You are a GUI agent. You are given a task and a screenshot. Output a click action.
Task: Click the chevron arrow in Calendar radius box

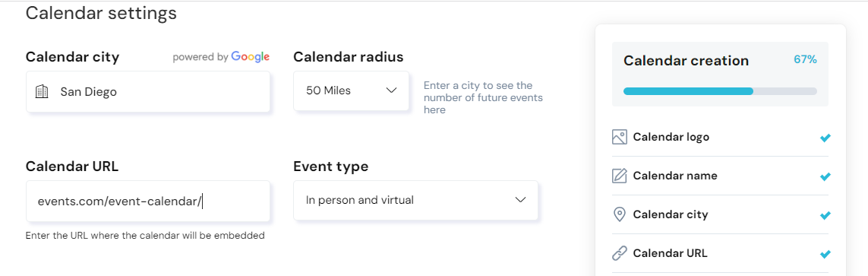391,90
